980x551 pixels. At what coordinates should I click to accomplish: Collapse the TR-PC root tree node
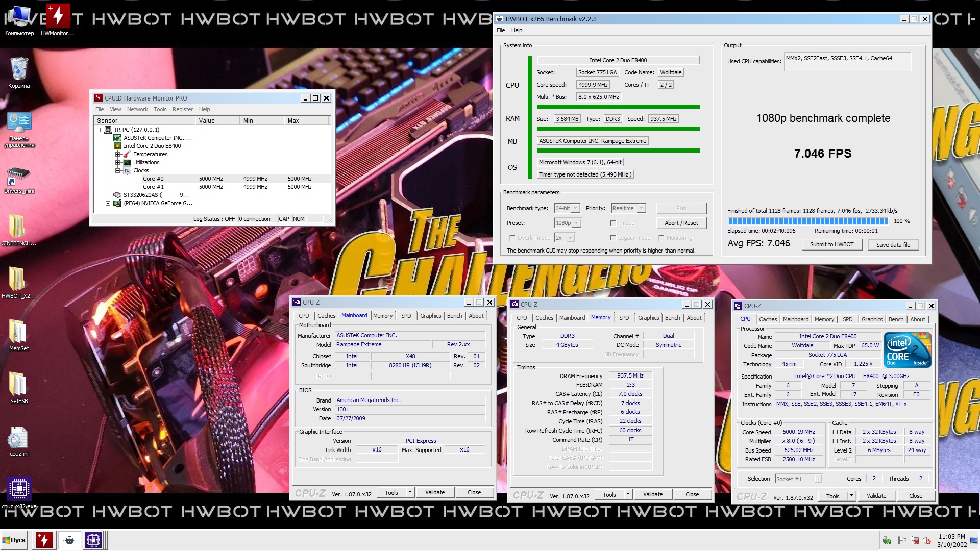point(99,130)
